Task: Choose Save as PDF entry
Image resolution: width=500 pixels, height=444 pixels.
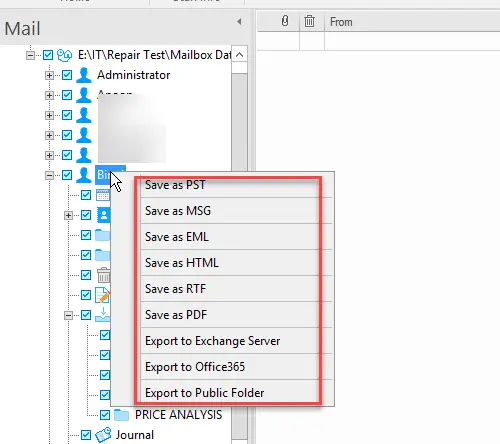Action: click(x=176, y=315)
